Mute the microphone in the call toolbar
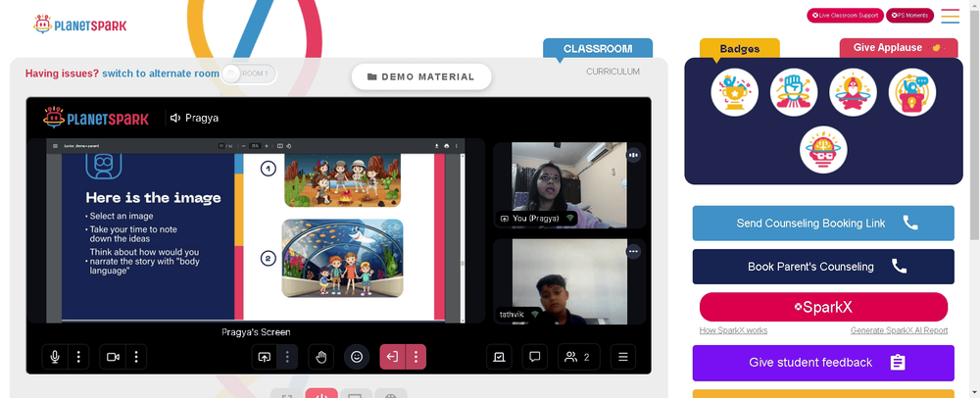 54,357
